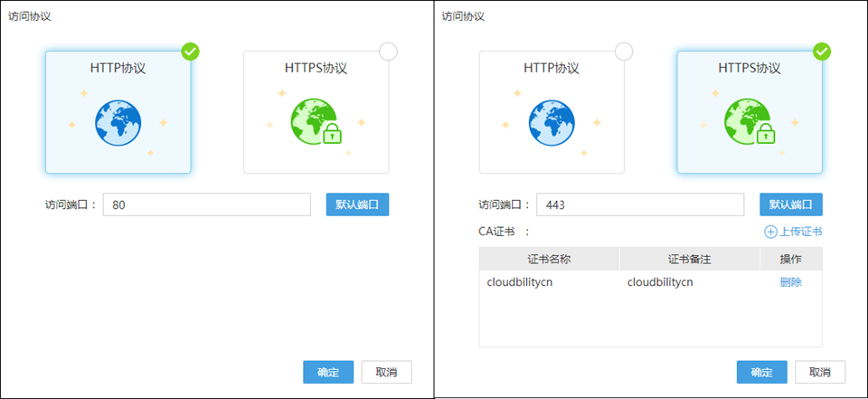Click the blue globe icon in the port 443 dialog
This screenshot has width=868, height=399.
pos(552,122)
